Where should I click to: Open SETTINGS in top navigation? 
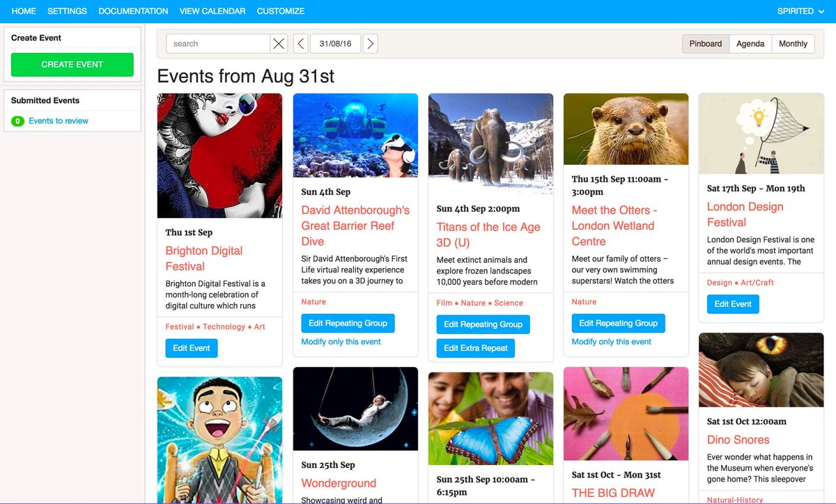pyautogui.click(x=67, y=11)
